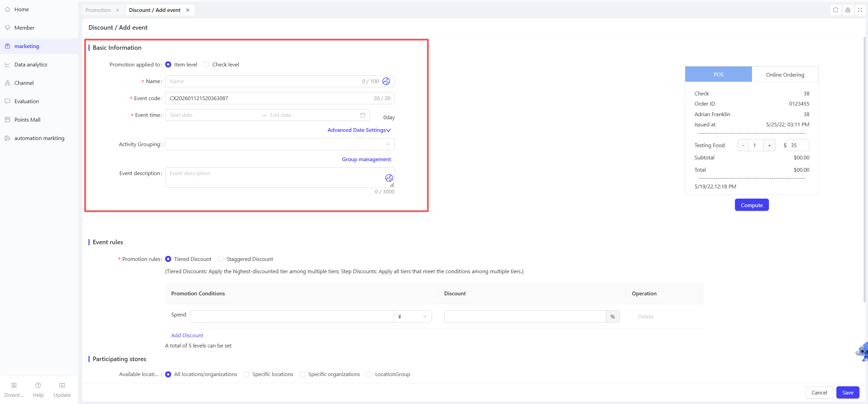The width and height of the screenshot is (868, 404).
Task: Select Specific locations option
Action: point(246,374)
